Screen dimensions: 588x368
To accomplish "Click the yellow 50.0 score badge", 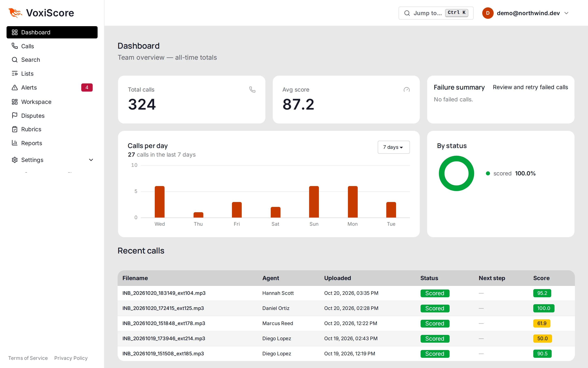I will click(542, 338).
